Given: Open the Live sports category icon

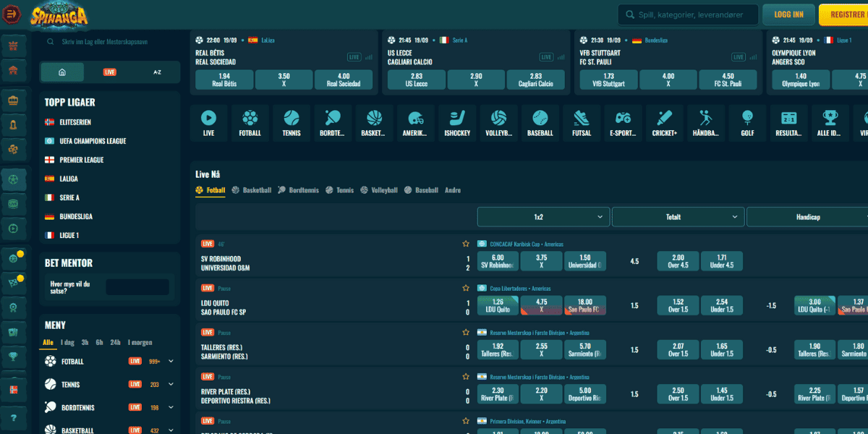Looking at the screenshot, I should coord(208,123).
